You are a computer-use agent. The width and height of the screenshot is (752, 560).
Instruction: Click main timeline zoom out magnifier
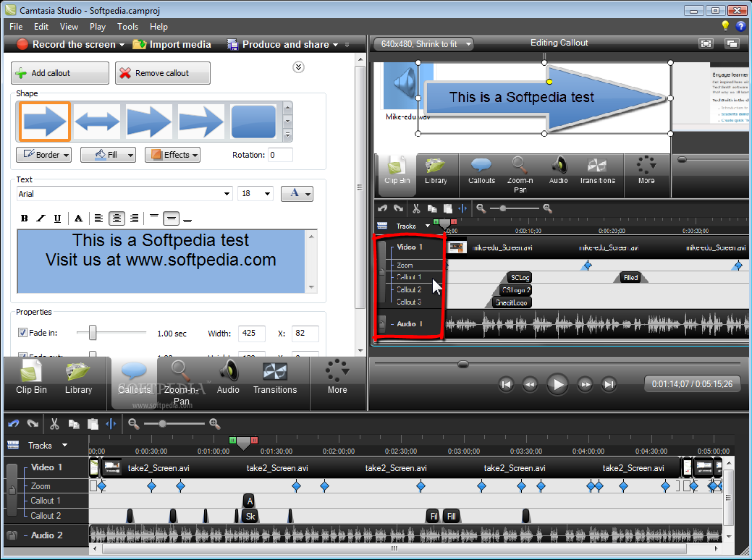coord(133,424)
